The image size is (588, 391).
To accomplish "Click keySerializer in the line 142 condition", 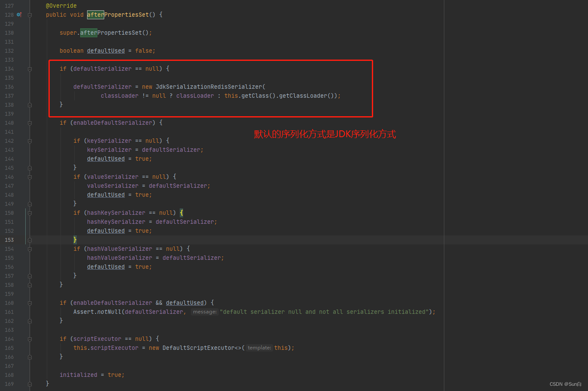I will (109, 141).
